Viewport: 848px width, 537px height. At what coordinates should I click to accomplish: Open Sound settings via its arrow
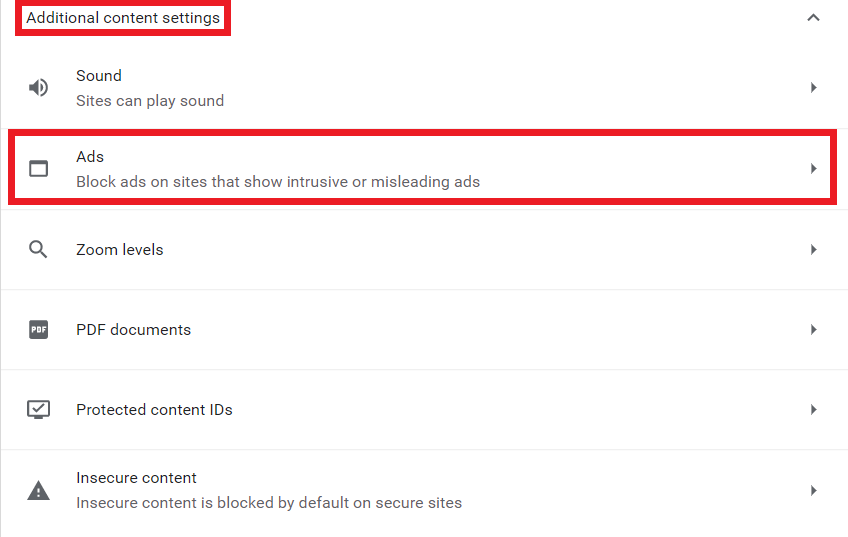click(813, 88)
